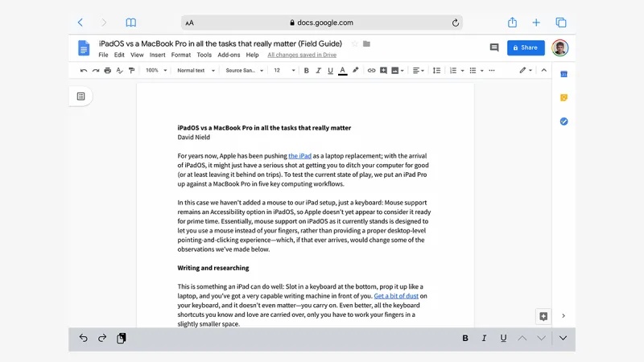644x362 pixels.
Task: Run spell check icon
Action: pos(119,71)
